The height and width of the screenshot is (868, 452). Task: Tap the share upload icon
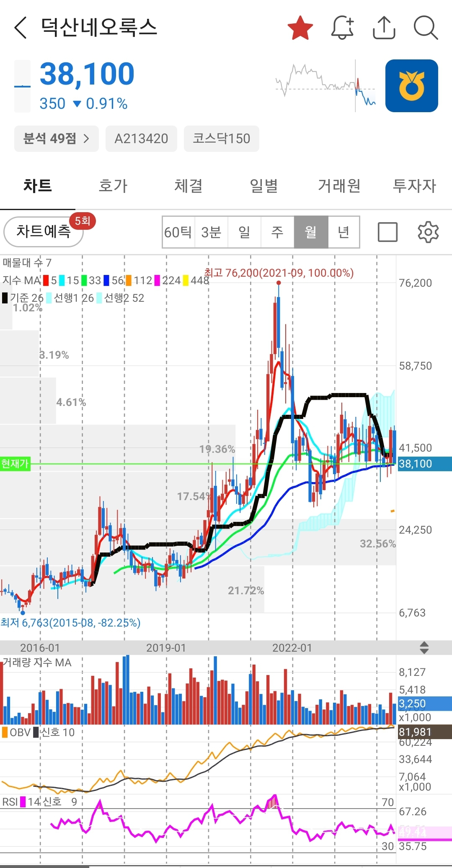[x=384, y=28]
